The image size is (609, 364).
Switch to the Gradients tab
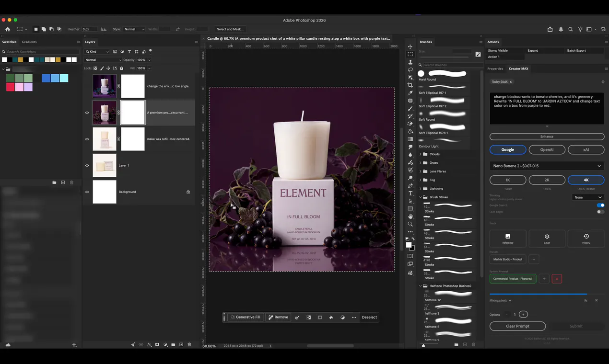coord(29,42)
